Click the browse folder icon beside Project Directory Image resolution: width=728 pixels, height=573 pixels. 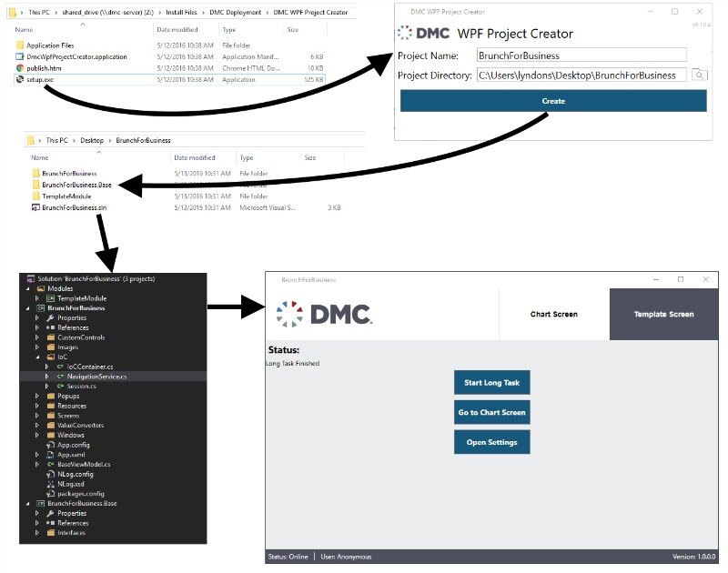699,75
